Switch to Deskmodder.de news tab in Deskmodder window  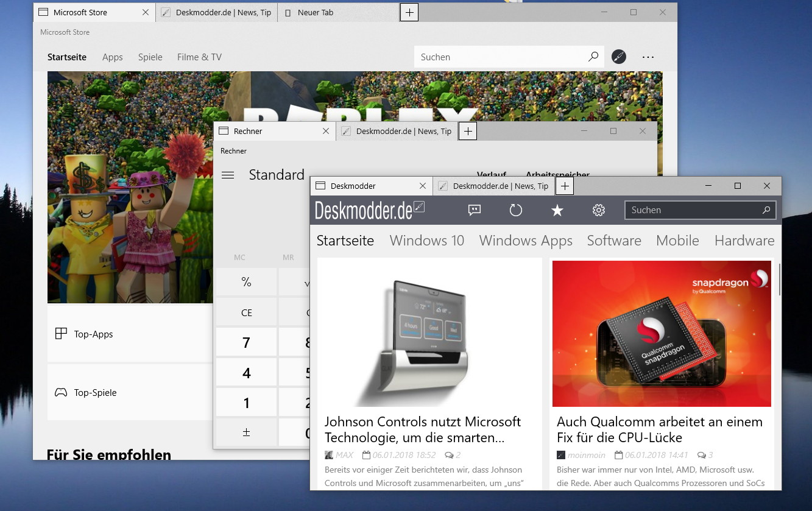click(x=494, y=186)
